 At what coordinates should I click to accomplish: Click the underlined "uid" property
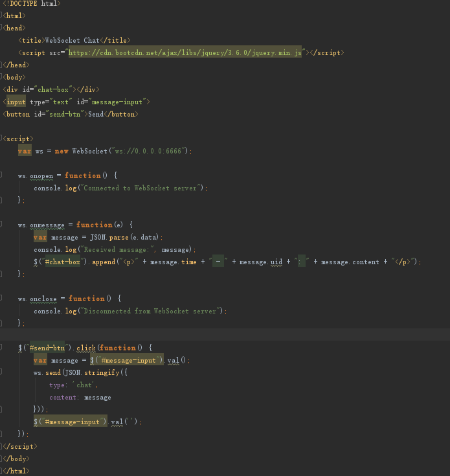(x=276, y=262)
